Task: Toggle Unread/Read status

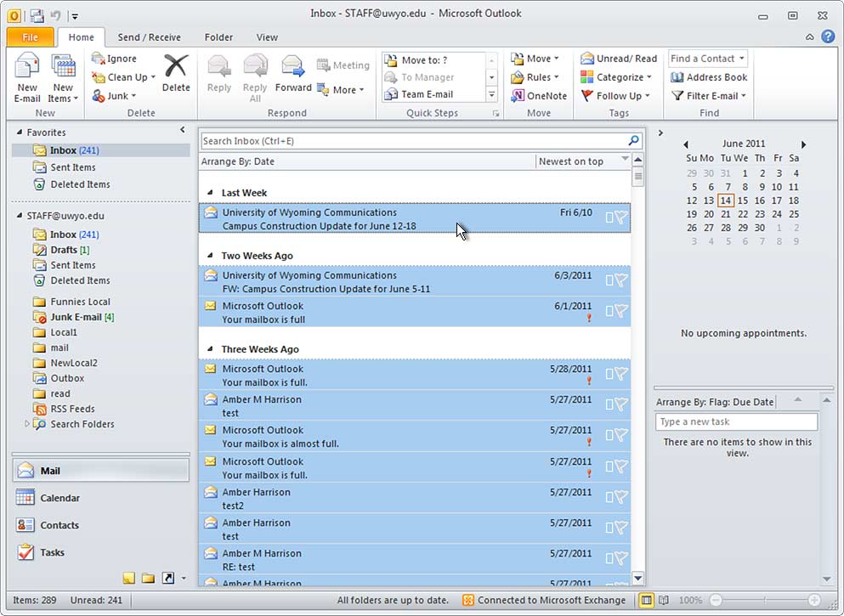Action: tap(619, 58)
